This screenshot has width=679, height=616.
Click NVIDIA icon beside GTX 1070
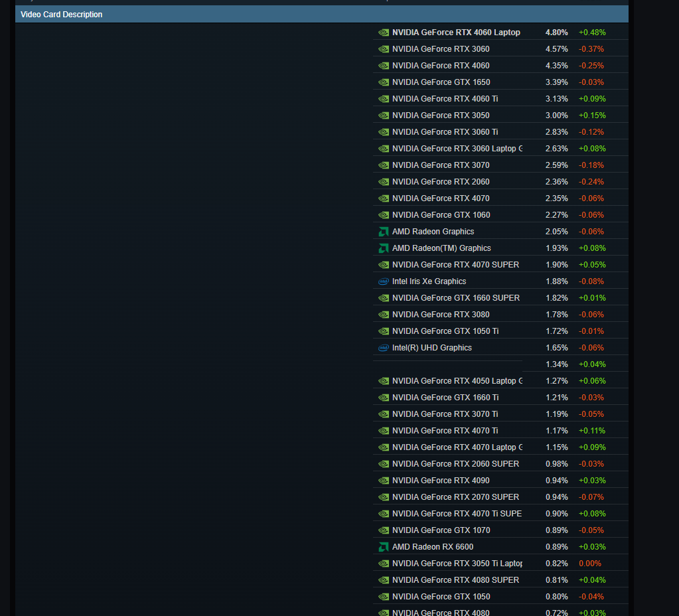coord(384,530)
